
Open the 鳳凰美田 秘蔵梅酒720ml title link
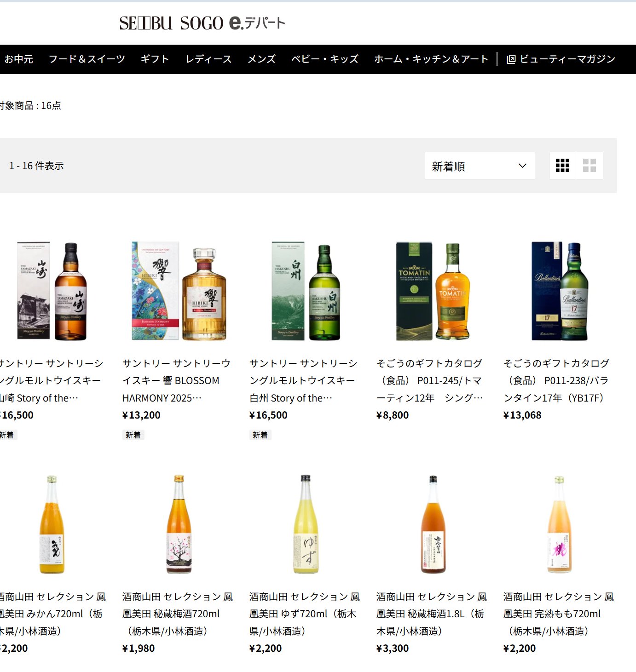click(178, 614)
